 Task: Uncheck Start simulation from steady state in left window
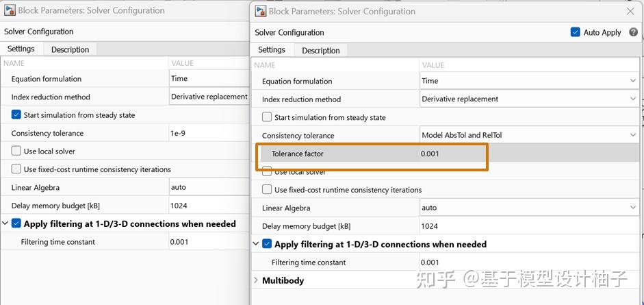[x=16, y=115]
